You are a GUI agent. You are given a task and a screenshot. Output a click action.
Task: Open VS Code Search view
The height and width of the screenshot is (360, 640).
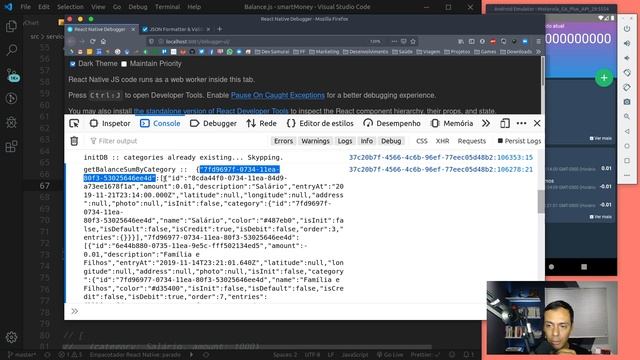tap(11, 50)
